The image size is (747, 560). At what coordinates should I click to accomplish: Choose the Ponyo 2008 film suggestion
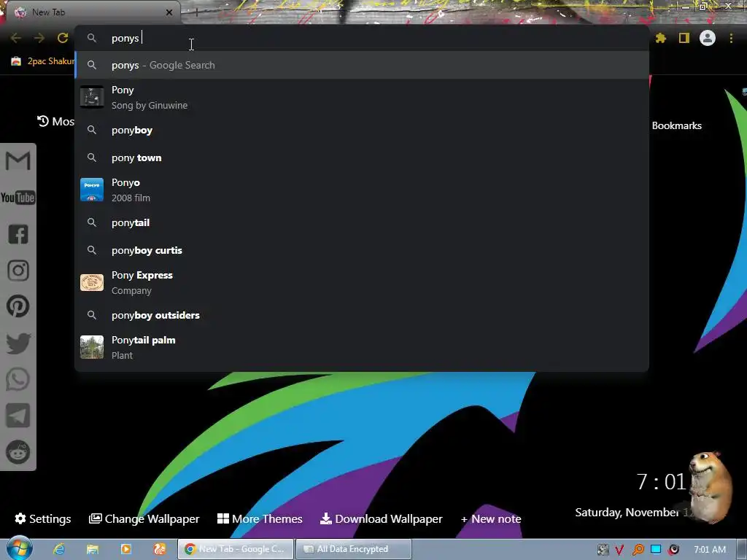[x=362, y=190]
